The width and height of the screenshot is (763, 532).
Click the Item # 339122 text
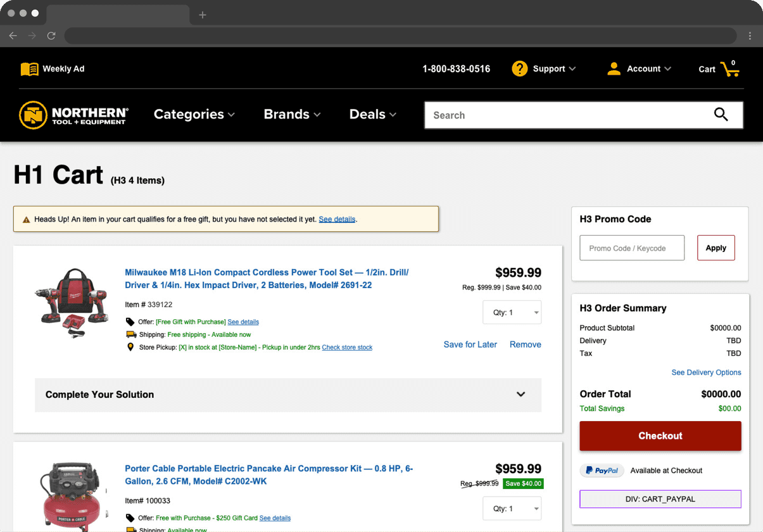[x=149, y=305]
